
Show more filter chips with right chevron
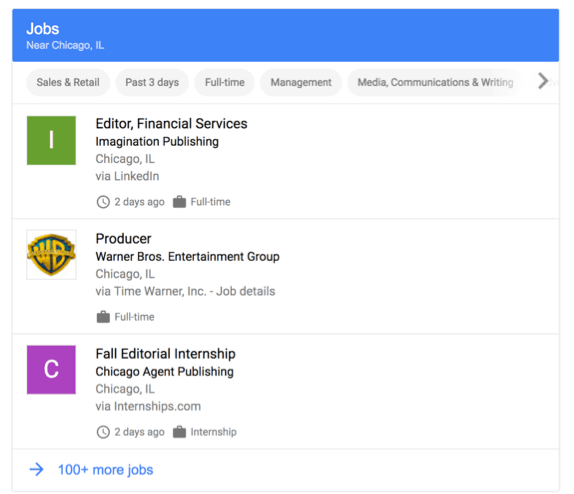(x=543, y=81)
